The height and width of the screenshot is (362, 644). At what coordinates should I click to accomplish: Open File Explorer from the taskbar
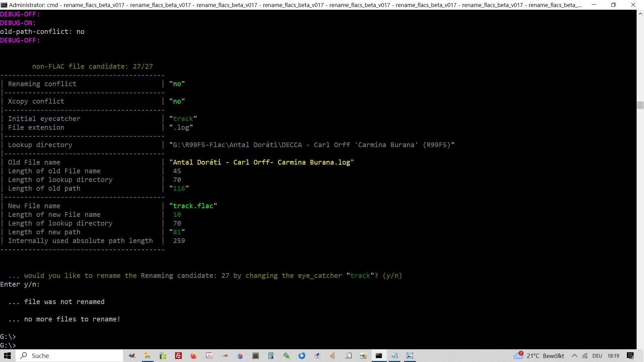point(147,356)
